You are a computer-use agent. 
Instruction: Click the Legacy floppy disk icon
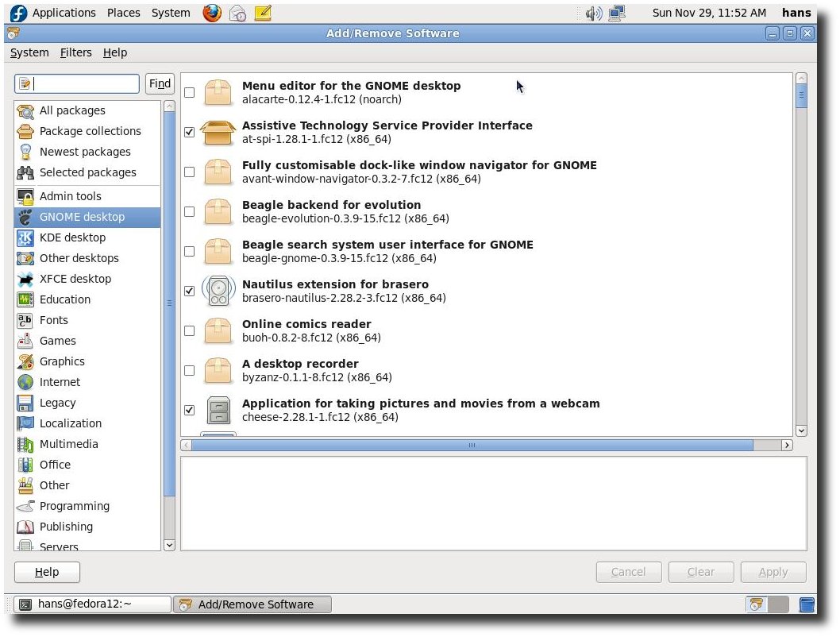click(x=25, y=403)
